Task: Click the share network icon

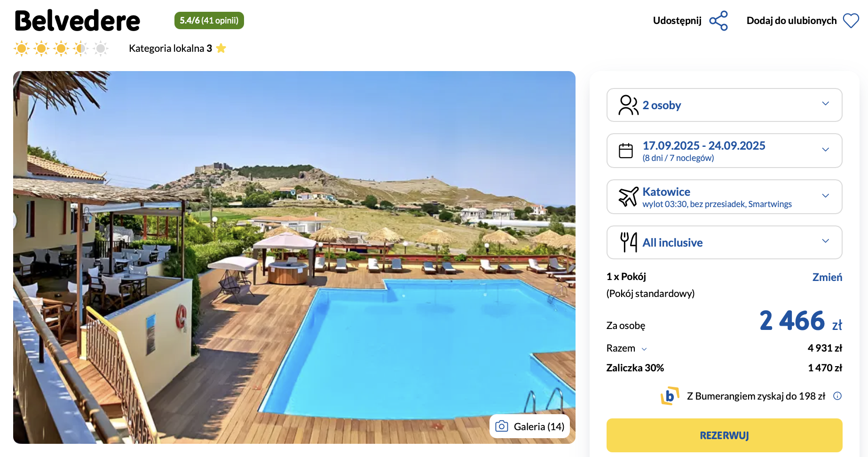Action: click(x=718, y=21)
